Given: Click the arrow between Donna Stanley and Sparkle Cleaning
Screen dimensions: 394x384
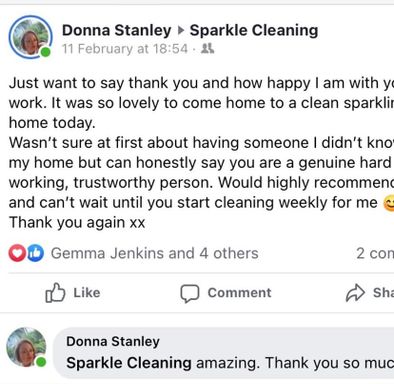Looking at the screenshot, I should 181,31.
